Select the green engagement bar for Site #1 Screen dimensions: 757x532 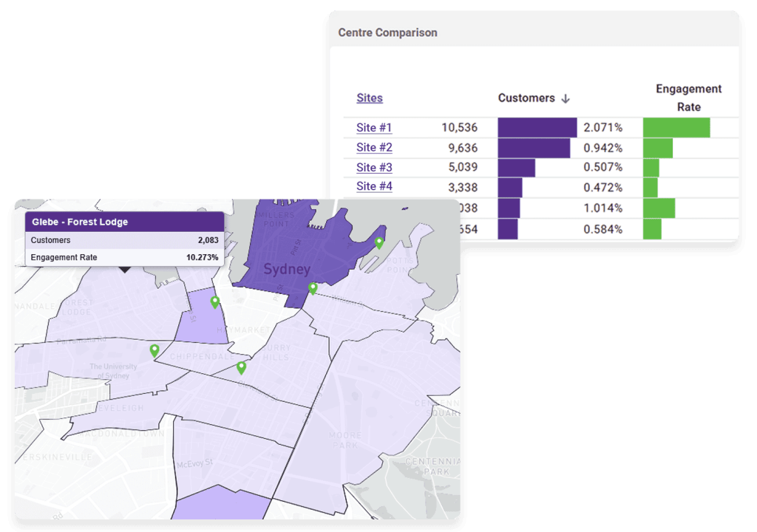[x=676, y=128]
